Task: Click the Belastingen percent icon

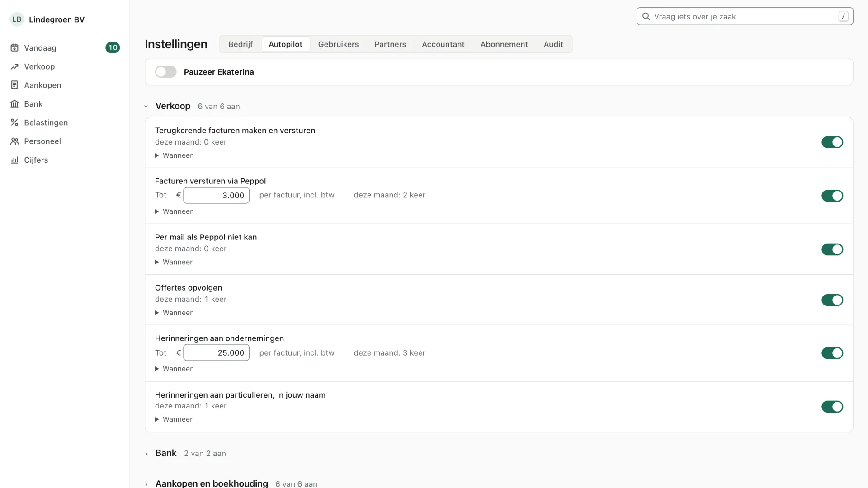Action: [14, 122]
